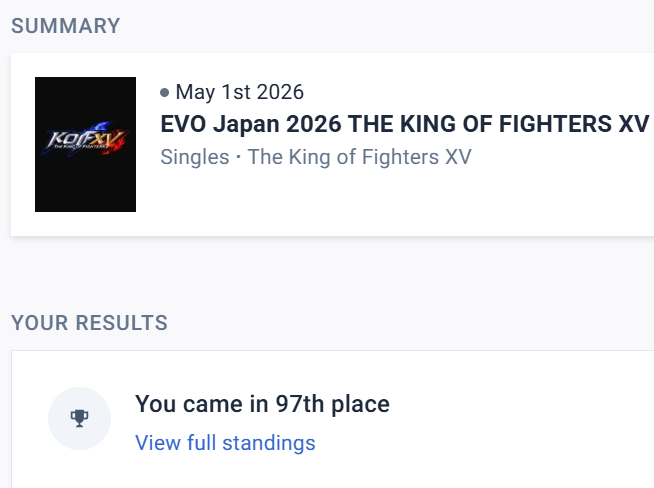Select the EVO Japan 2026 tournament title
This screenshot has width=654, height=488.
click(405, 124)
